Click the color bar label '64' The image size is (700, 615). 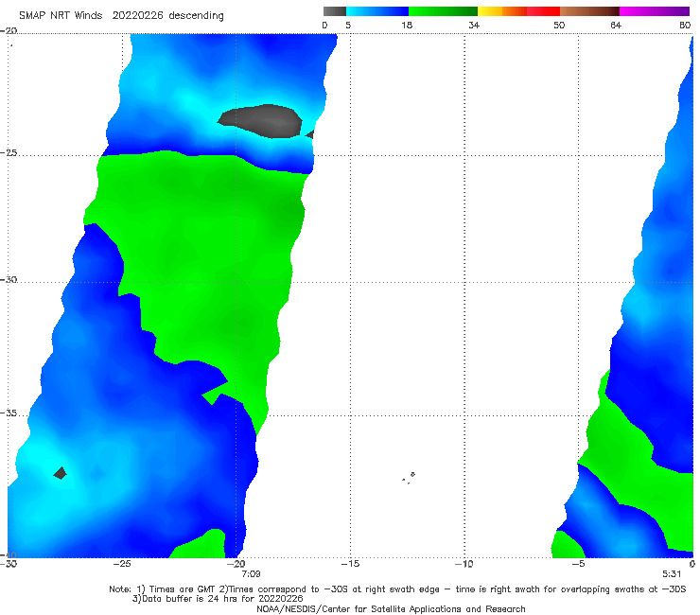[616, 26]
